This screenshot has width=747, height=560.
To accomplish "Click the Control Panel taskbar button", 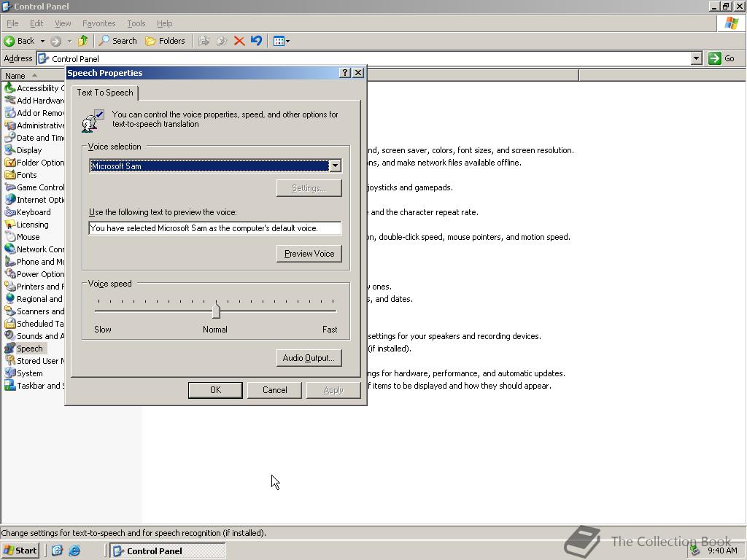I will pyautogui.click(x=167, y=551).
